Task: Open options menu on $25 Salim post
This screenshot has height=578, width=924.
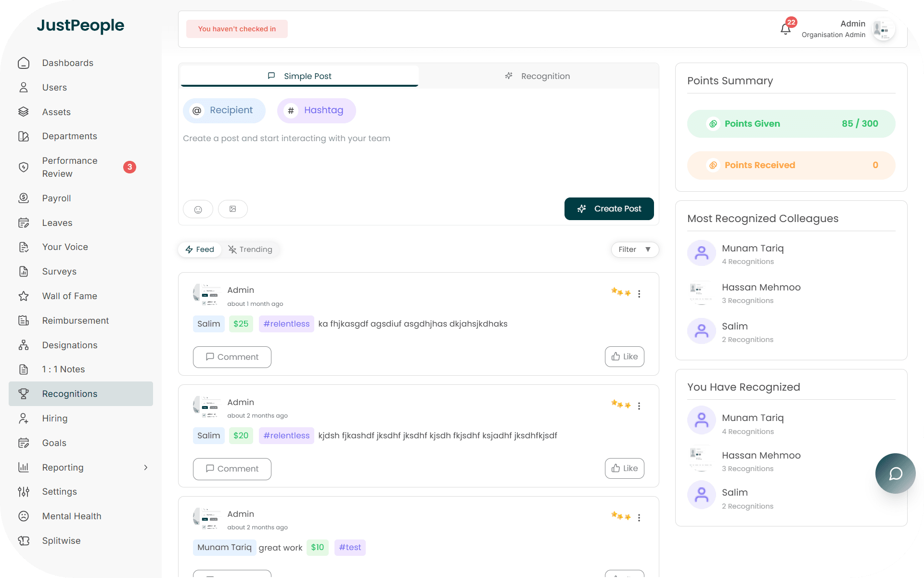Action: [639, 294]
